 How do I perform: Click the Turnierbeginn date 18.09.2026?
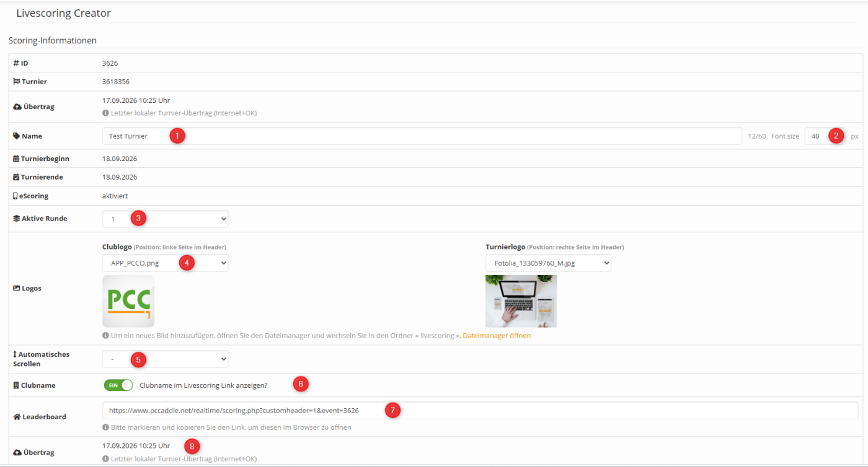pos(120,159)
